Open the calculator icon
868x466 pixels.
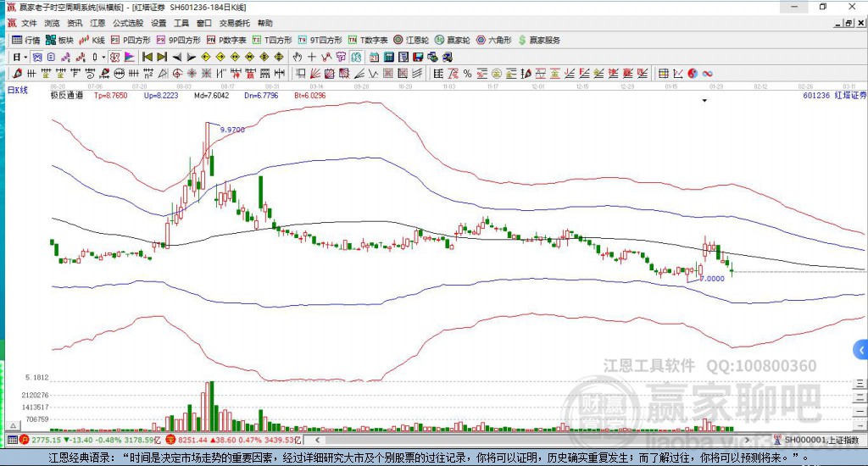pos(388,57)
